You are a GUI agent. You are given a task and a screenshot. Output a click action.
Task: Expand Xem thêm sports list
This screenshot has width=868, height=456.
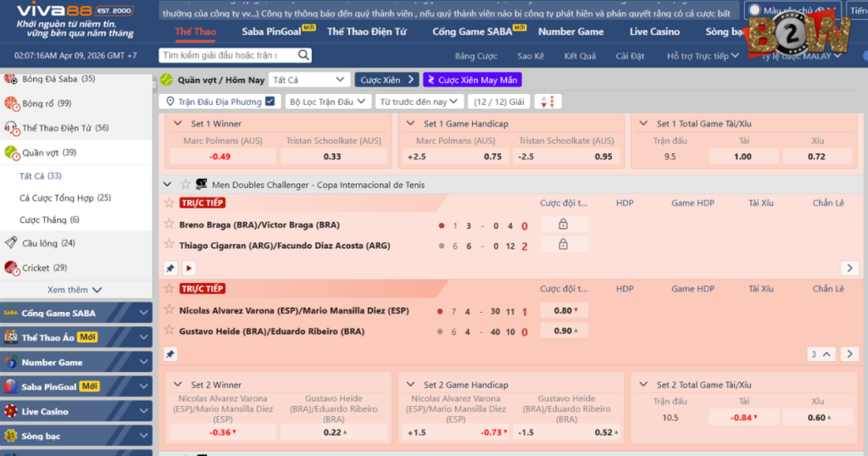[75, 290]
